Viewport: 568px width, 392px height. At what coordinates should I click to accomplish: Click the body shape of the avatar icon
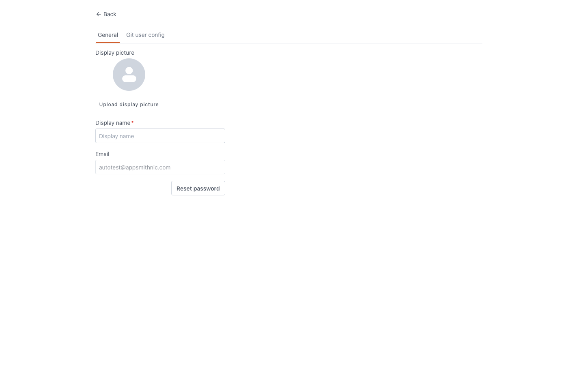click(129, 79)
